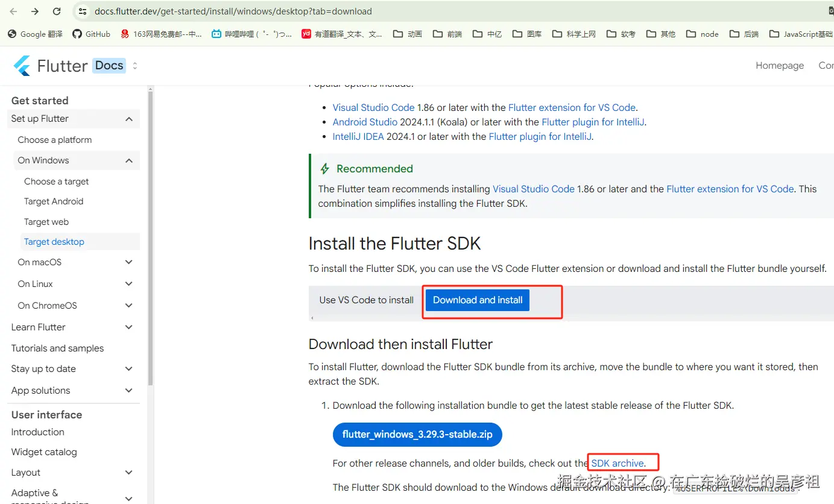
Task: Open the JavaScript基础 bookmark folder
Action: pos(801,34)
